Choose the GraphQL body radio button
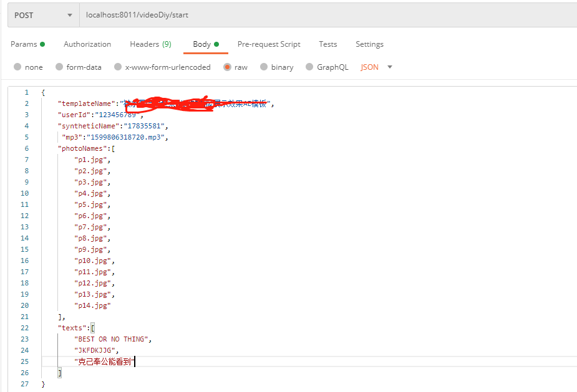 (x=309, y=67)
